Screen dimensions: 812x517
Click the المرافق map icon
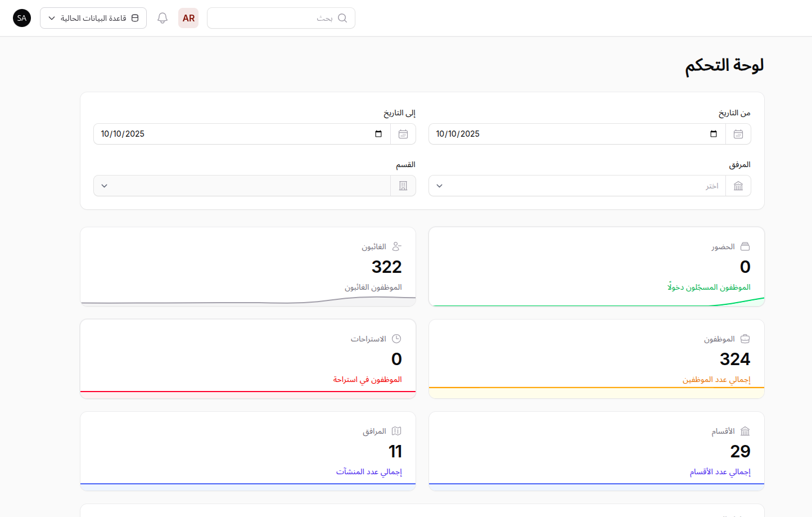396,431
